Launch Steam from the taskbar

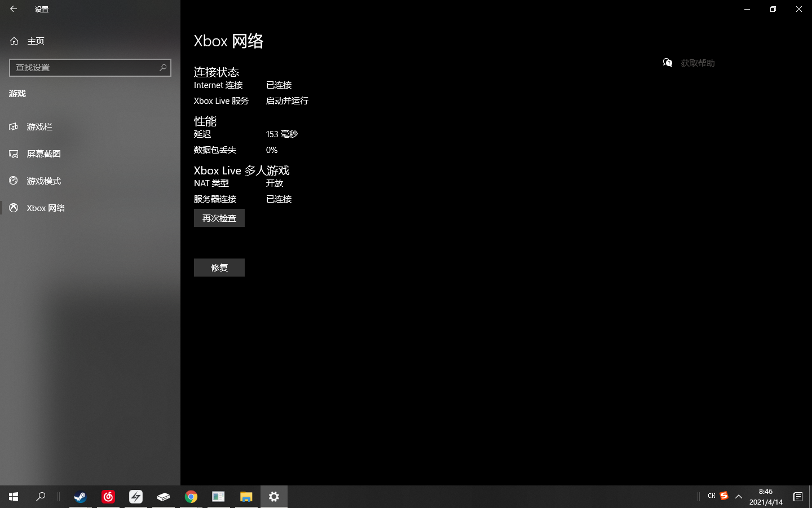tap(80, 497)
